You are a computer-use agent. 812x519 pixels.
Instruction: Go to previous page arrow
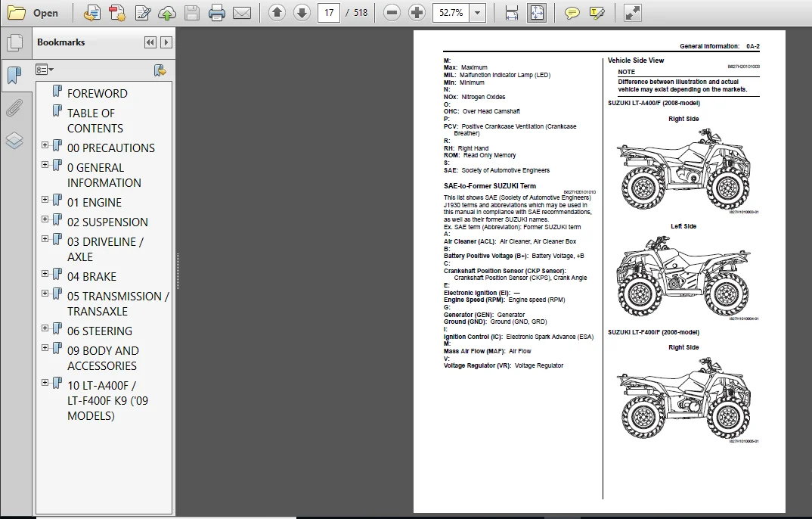[x=277, y=12]
